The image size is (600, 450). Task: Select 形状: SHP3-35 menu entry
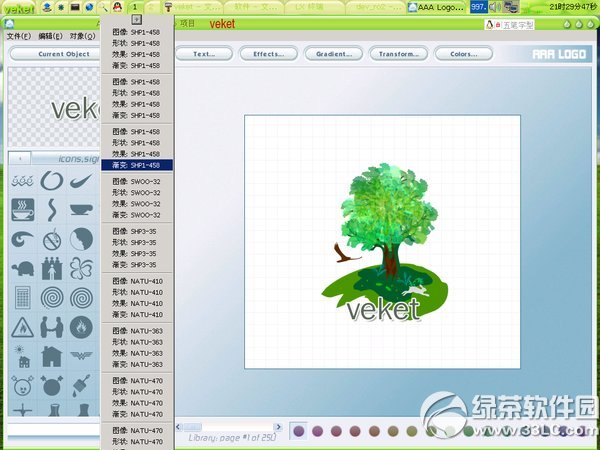pyautogui.click(x=137, y=242)
